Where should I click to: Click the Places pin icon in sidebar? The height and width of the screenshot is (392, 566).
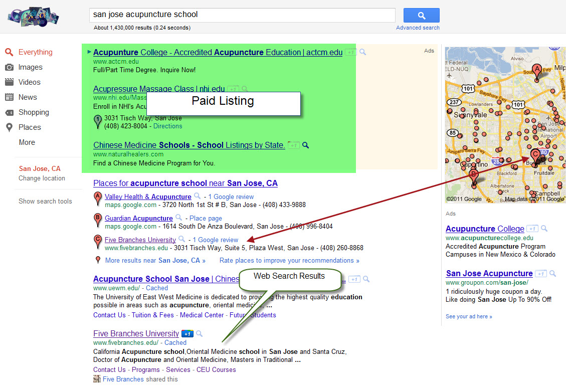coord(9,127)
